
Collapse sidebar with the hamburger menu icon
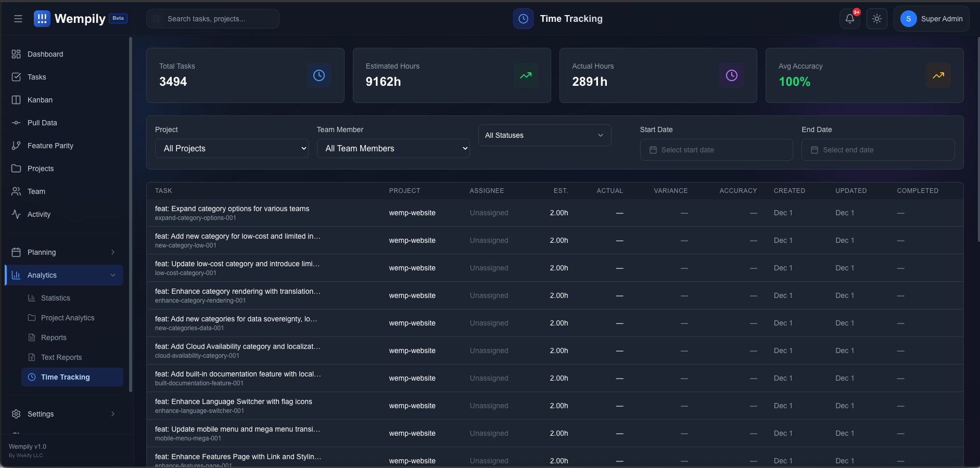tap(18, 19)
